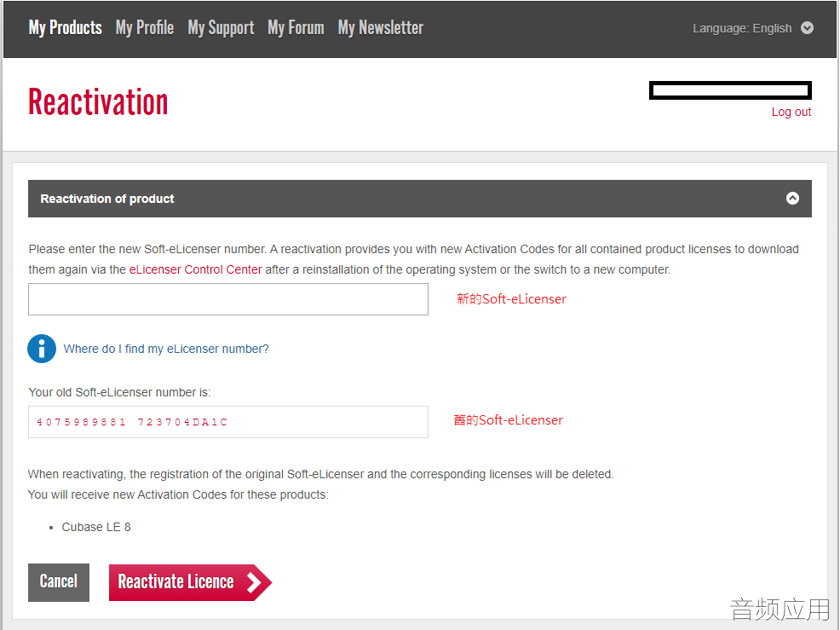Click the Reactivation of product header
The image size is (840, 630).
click(x=420, y=199)
